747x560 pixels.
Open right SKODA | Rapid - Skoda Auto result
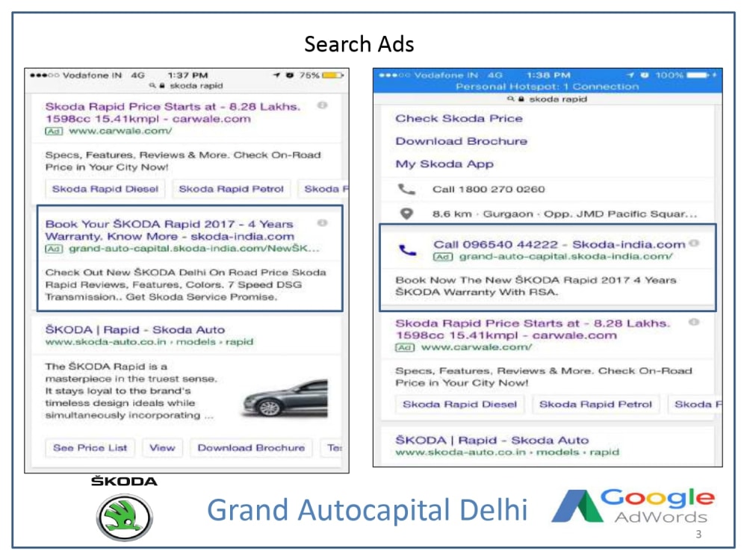(x=492, y=441)
